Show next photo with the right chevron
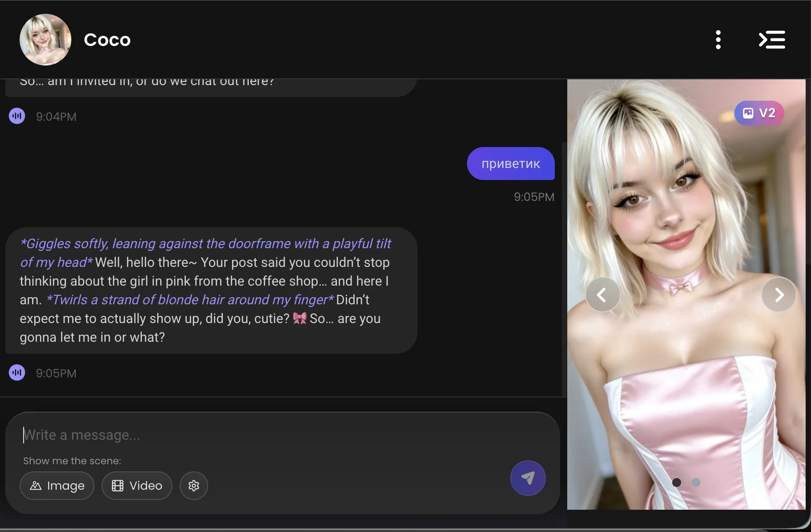The image size is (811, 532). 778,295
